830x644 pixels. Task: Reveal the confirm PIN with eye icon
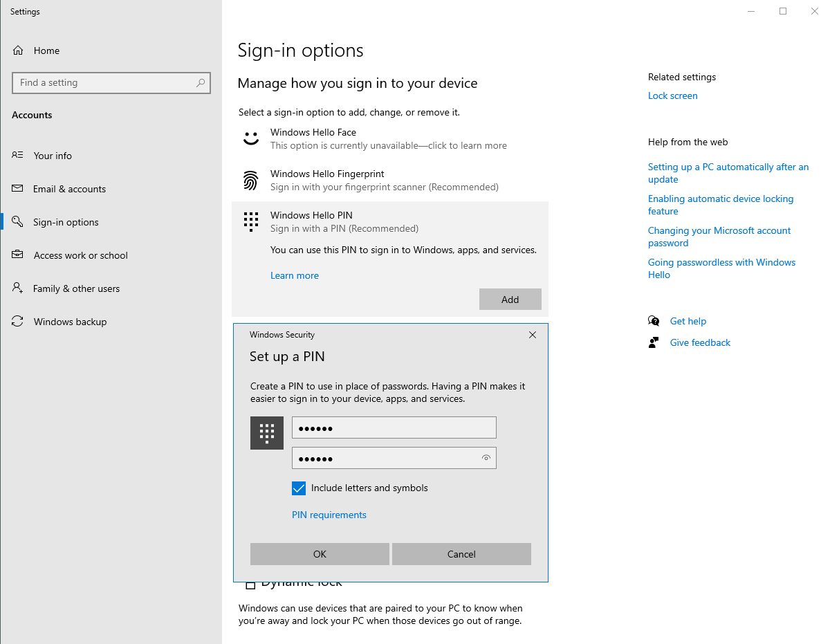[x=486, y=458]
